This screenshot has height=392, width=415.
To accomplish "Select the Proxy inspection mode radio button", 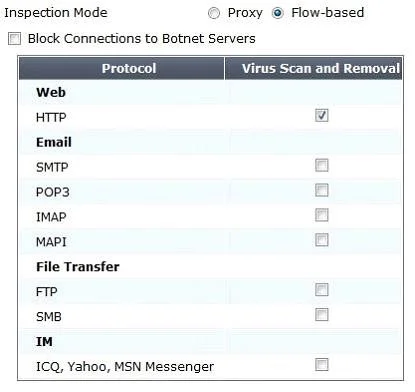I will [x=214, y=13].
